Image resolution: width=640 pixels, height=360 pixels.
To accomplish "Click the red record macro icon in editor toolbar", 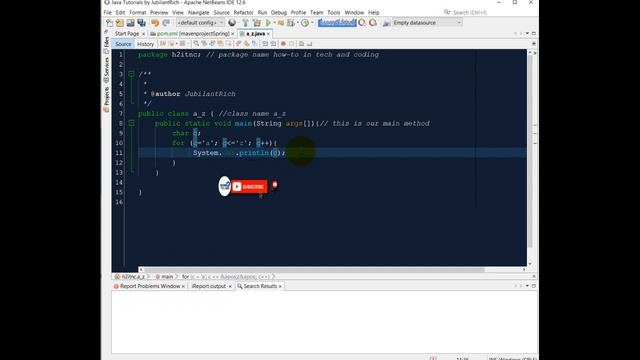I will point(283,44).
